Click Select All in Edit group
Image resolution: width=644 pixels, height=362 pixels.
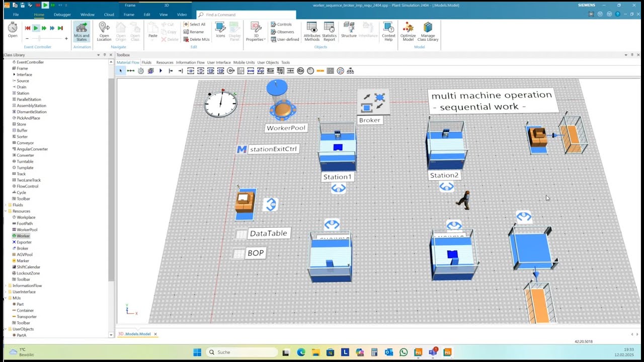(x=194, y=24)
